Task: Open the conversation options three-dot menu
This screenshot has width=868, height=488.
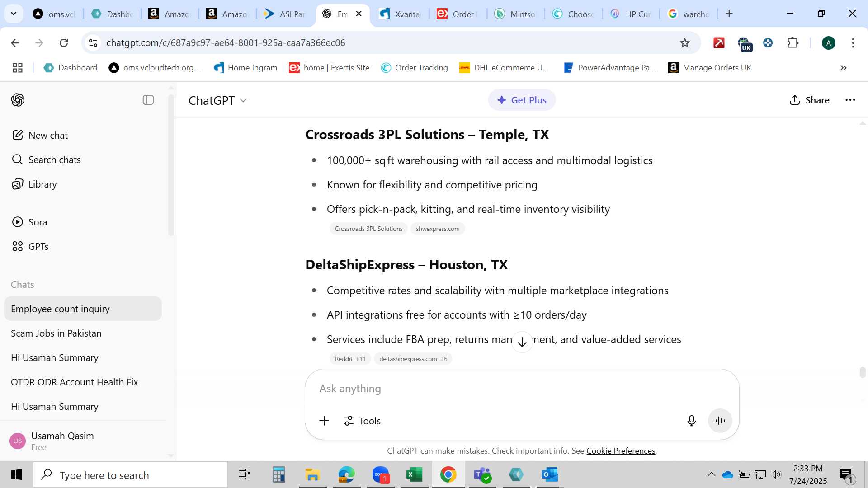Action: click(x=850, y=100)
